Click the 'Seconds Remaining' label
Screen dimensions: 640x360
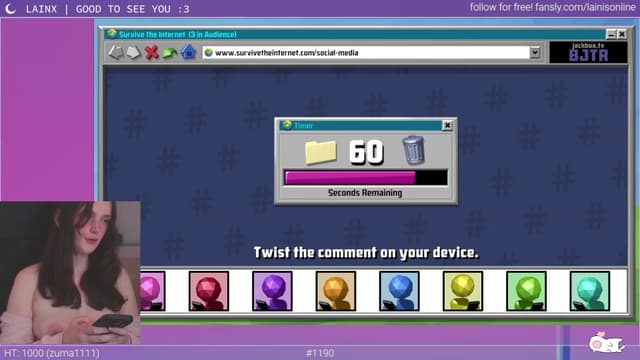pos(365,193)
